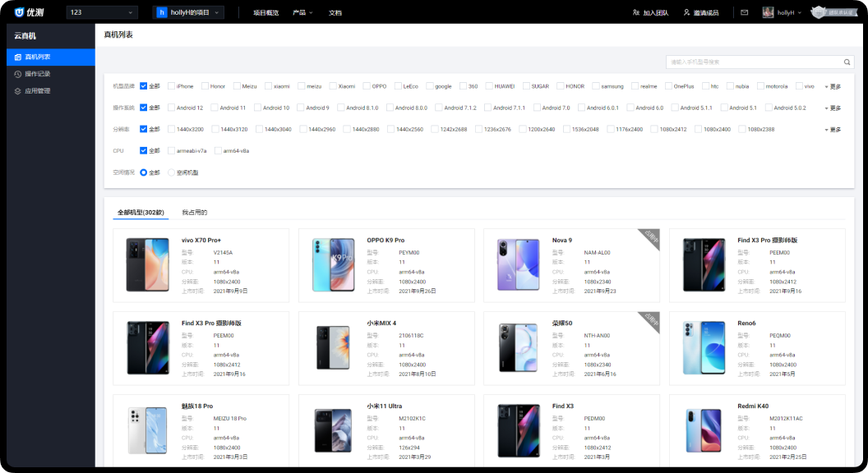This screenshot has width=868, height=473.
Task: Expand more resolutions with 更多
Action: pyautogui.click(x=833, y=130)
